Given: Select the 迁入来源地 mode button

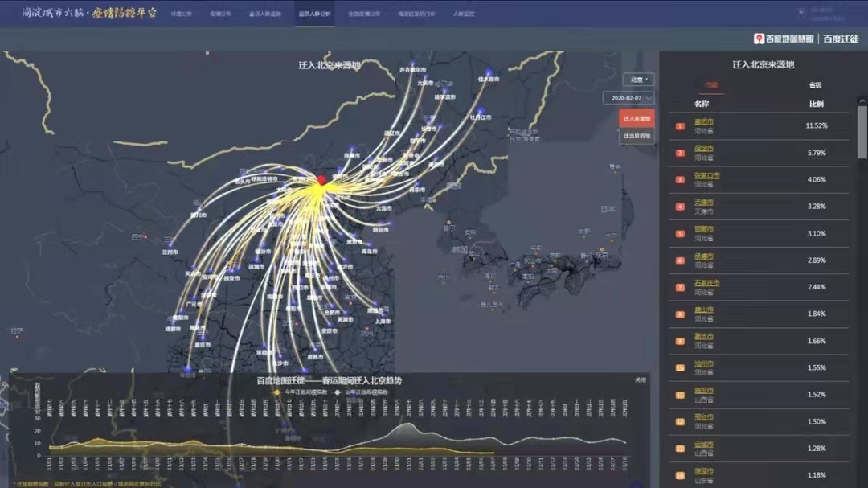Looking at the screenshot, I should (x=637, y=118).
